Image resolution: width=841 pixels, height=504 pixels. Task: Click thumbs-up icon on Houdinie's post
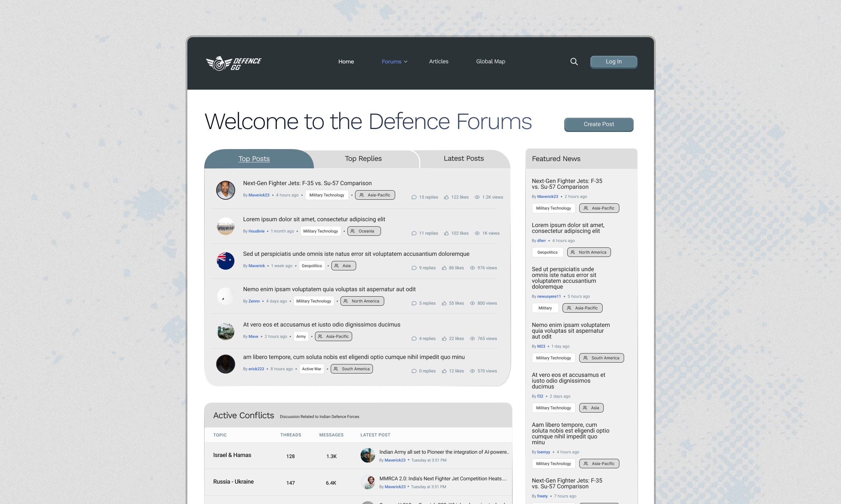446,233
